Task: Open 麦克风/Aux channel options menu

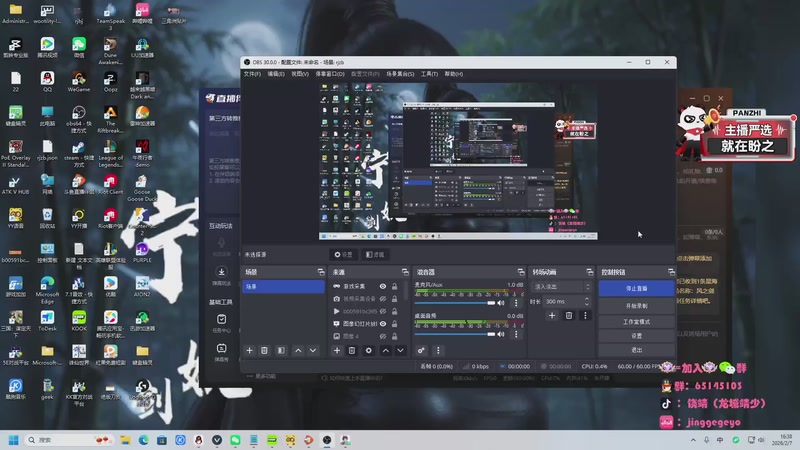Action: 516,303
